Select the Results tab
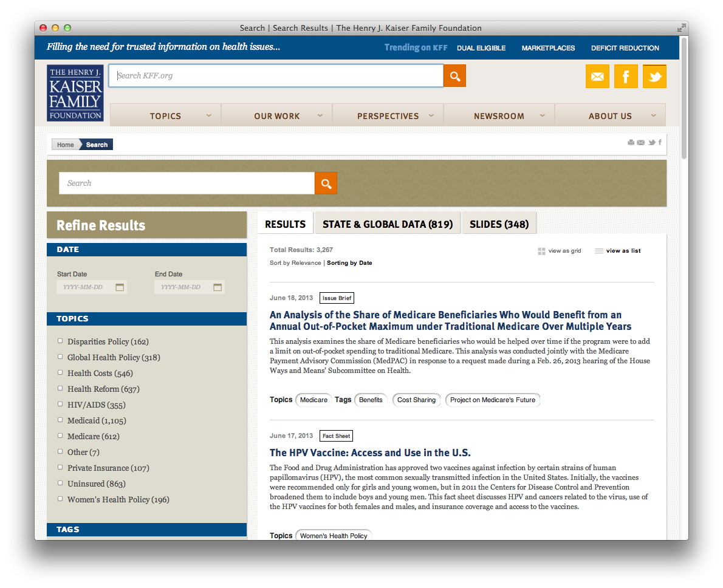 286,224
